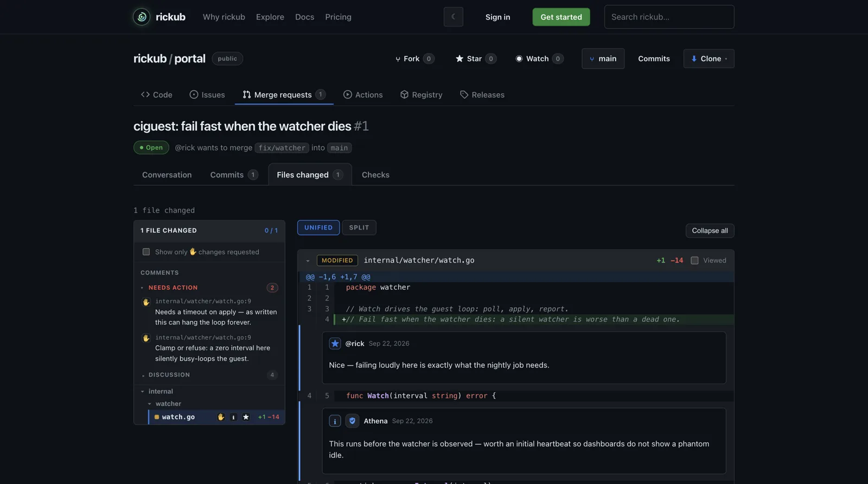Click the hand icon in the watch.go row
This screenshot has width=868, height=484.
click(x=221, y=417)
